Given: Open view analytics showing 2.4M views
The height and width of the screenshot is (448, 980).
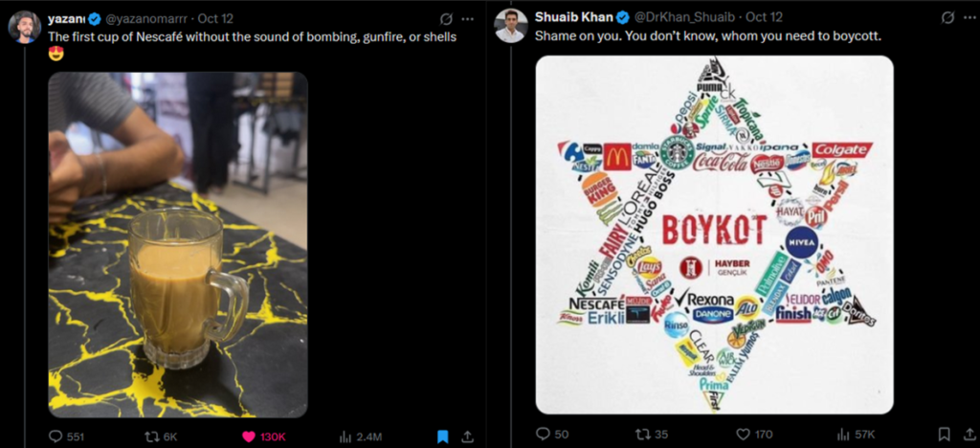Looking at the screenshot, I should click(345, 437).
